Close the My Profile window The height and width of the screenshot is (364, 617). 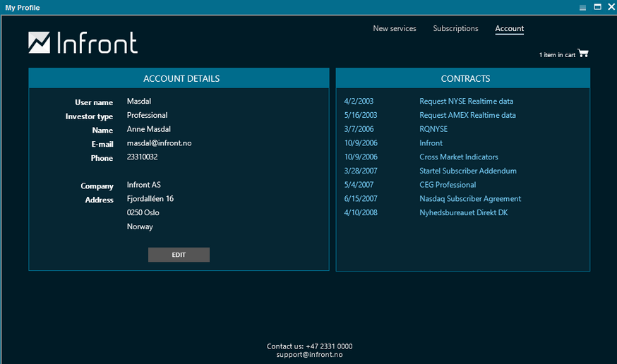click(611, 7)
